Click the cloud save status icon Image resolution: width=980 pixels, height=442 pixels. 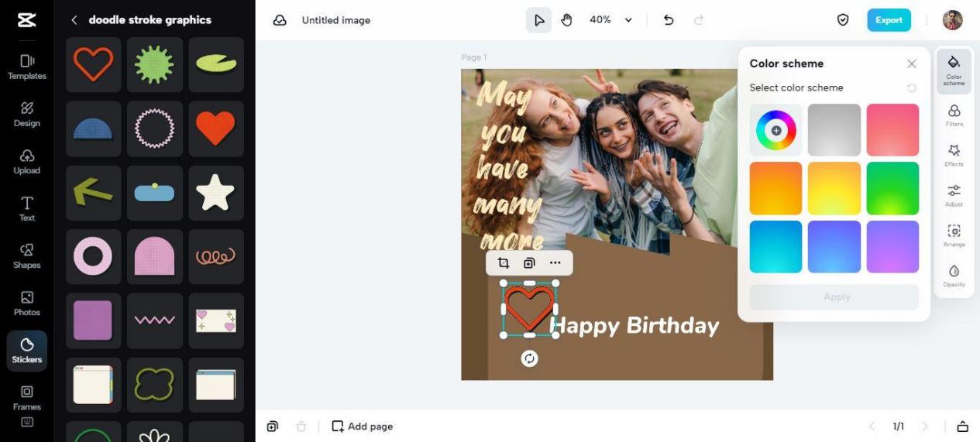(280, 20)
